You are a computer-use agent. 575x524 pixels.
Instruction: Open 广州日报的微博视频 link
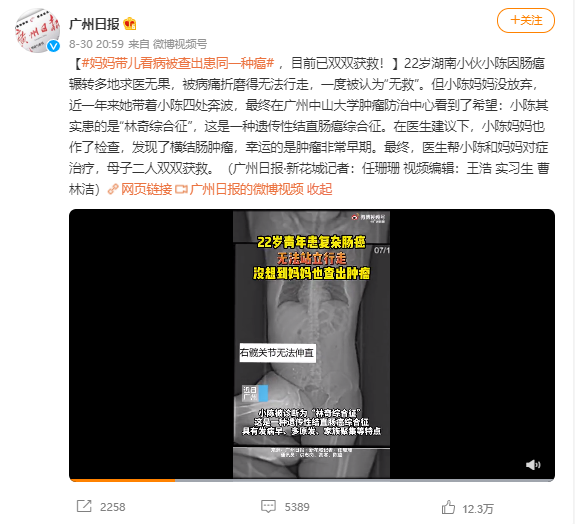(247, 189)
